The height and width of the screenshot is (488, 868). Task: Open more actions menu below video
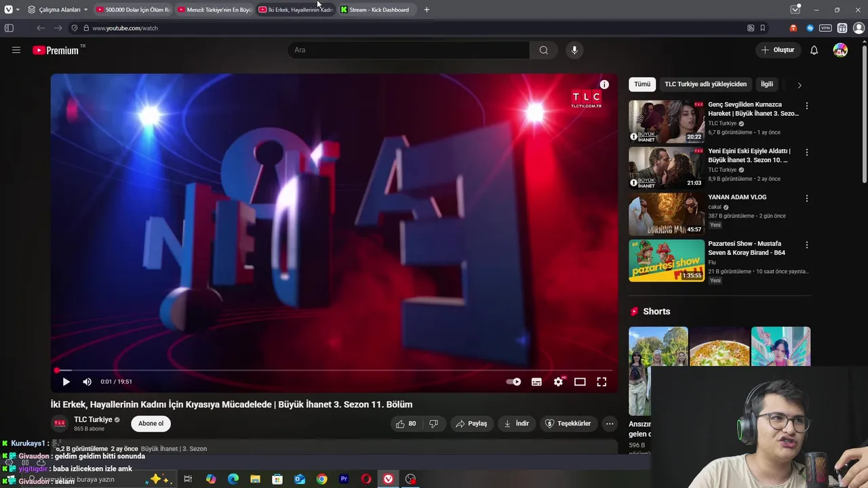pos(610,424)
